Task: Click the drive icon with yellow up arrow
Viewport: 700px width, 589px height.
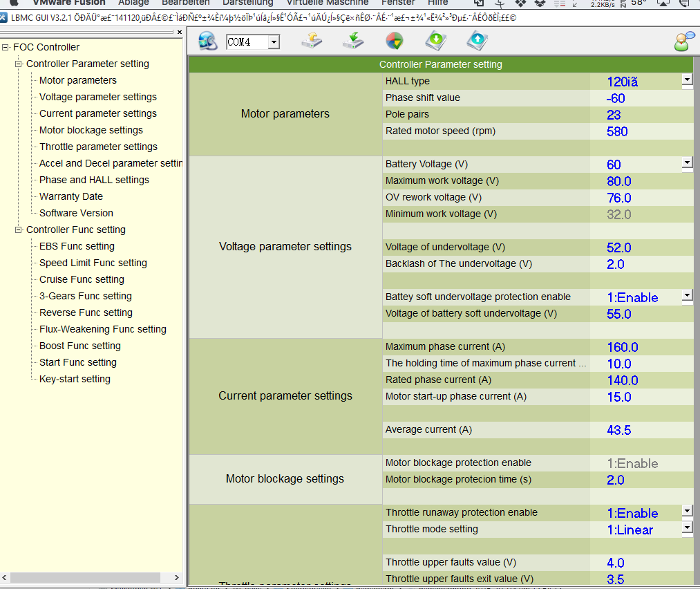Action: point(312,41)
